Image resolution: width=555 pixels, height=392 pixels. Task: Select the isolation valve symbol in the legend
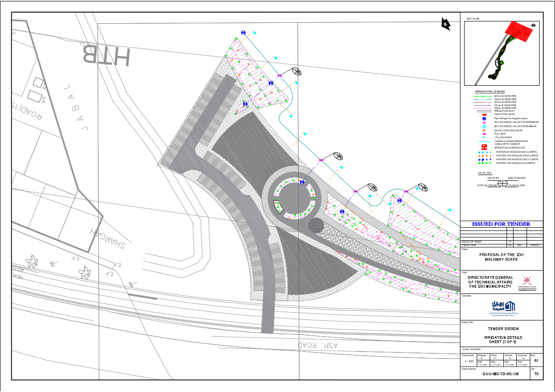click(484, 115)
